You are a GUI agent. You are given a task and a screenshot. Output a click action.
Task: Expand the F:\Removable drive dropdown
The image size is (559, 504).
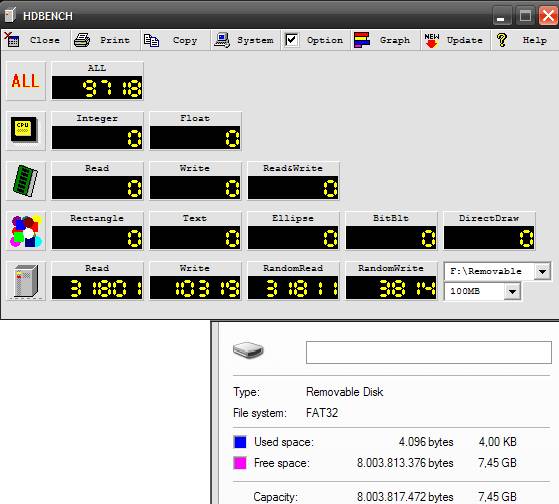pyautogui.click(x=542, y=272)
